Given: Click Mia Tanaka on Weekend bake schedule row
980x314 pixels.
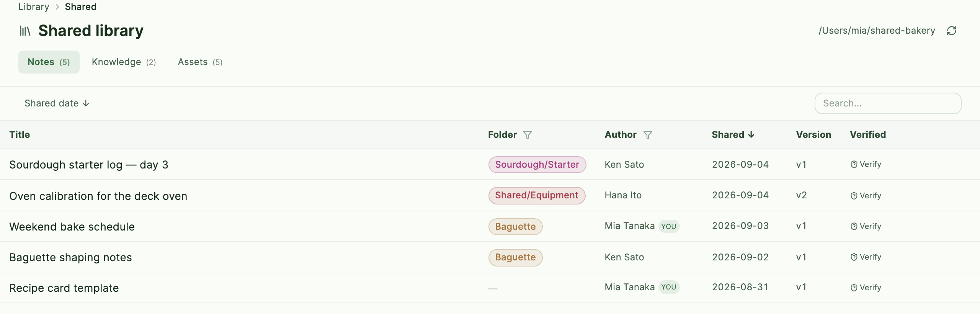Looking at the screenshot, I should [630, 226].
